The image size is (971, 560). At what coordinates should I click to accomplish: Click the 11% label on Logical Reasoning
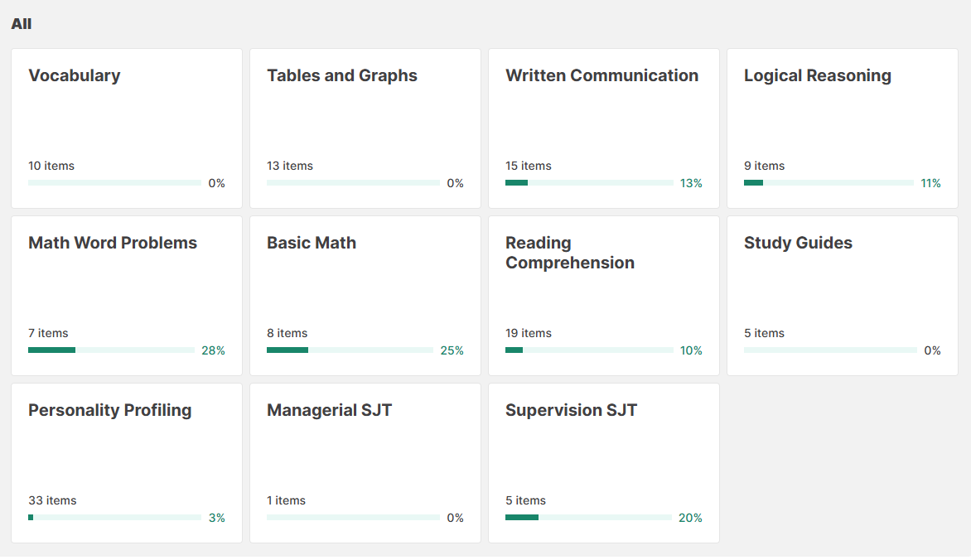tap(930, 183)
